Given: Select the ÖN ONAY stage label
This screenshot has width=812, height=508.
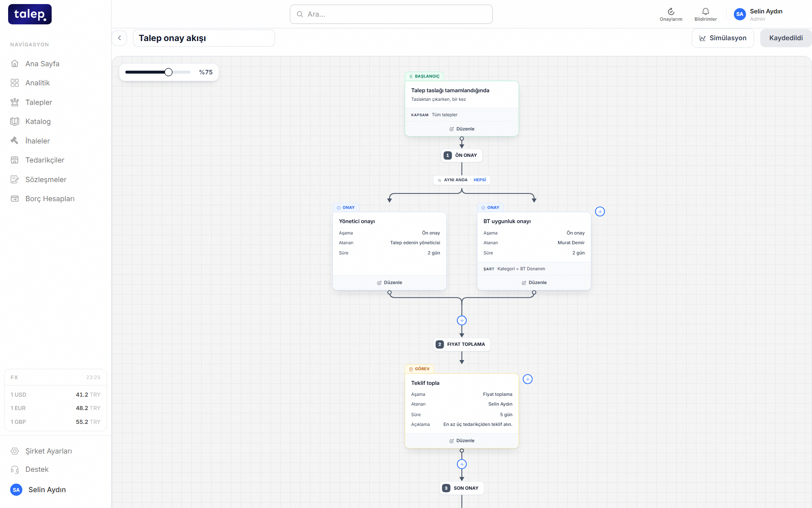Looking at the screenshot, I should (x=462, y=155).
